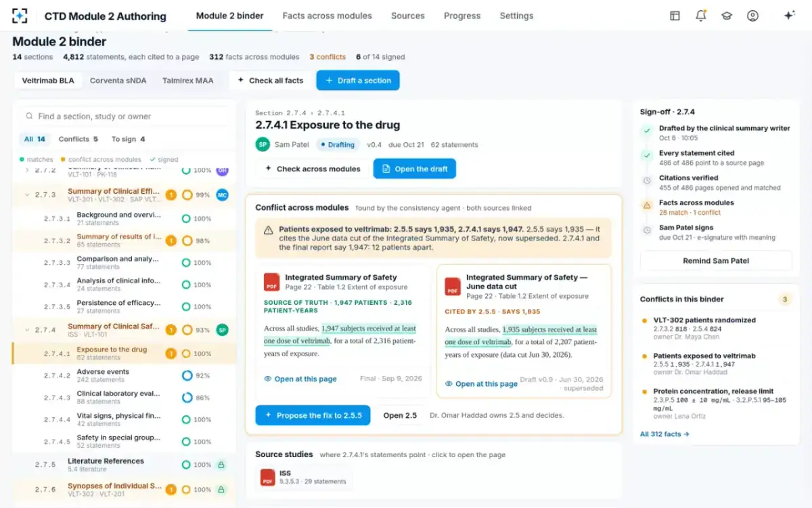Click the lock icon on Literature References row
The height and width of the screenshot is (508, 812).
[221, 465]
